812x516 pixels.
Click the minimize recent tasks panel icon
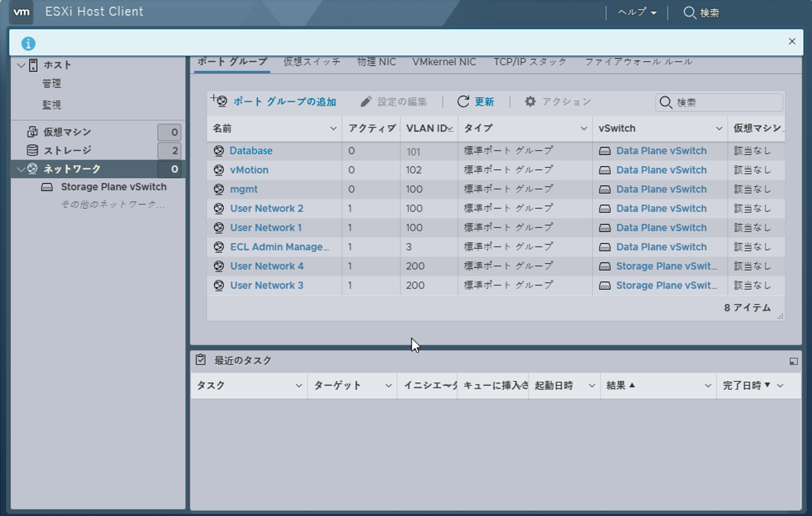coord(794,361)
